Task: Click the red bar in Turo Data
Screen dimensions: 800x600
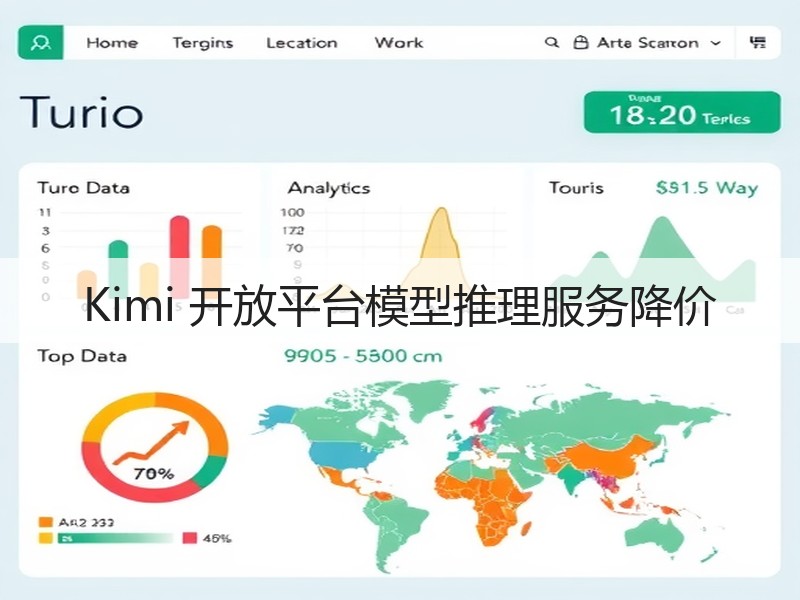Action: [180, 257]
